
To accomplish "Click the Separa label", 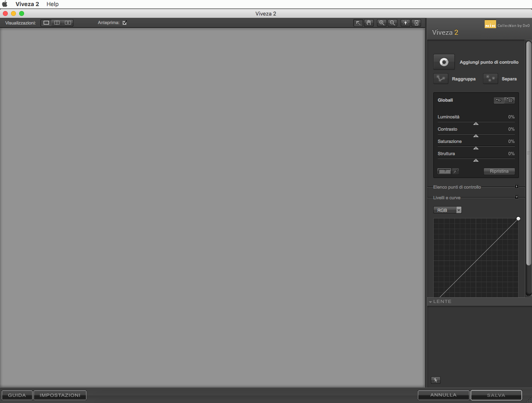I will (x=509, y=79).
